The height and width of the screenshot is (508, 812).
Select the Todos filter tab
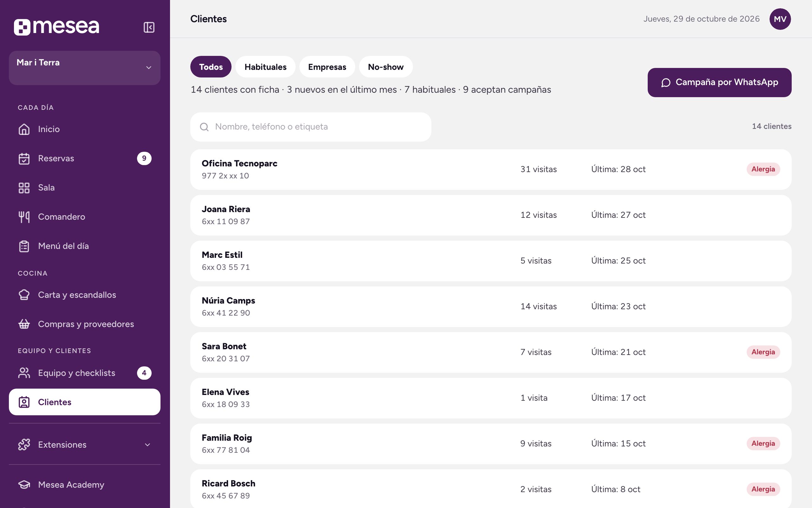[x=211, y=67]
